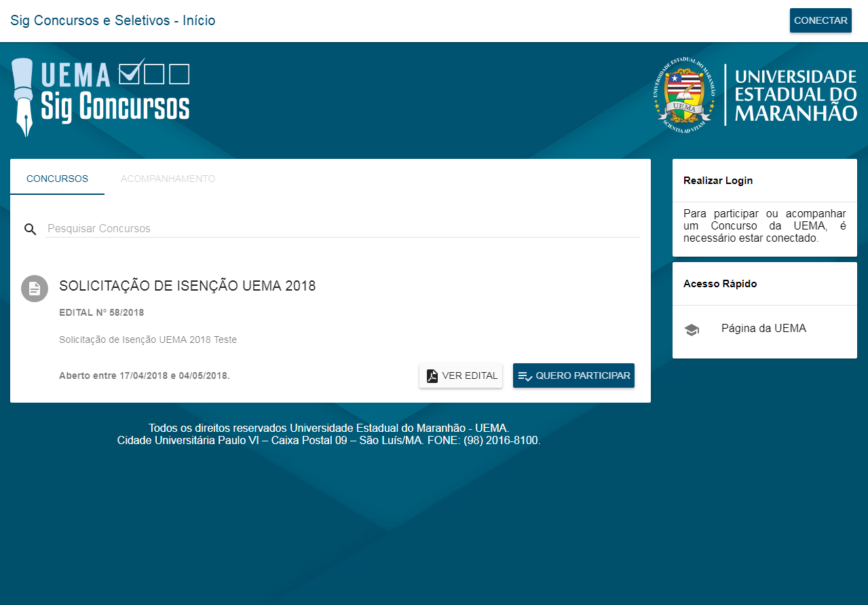This screenshot has width=868, height=605.
Task: Switch to the ACOMPANHAMENTO tab
Action: [168, 179]
